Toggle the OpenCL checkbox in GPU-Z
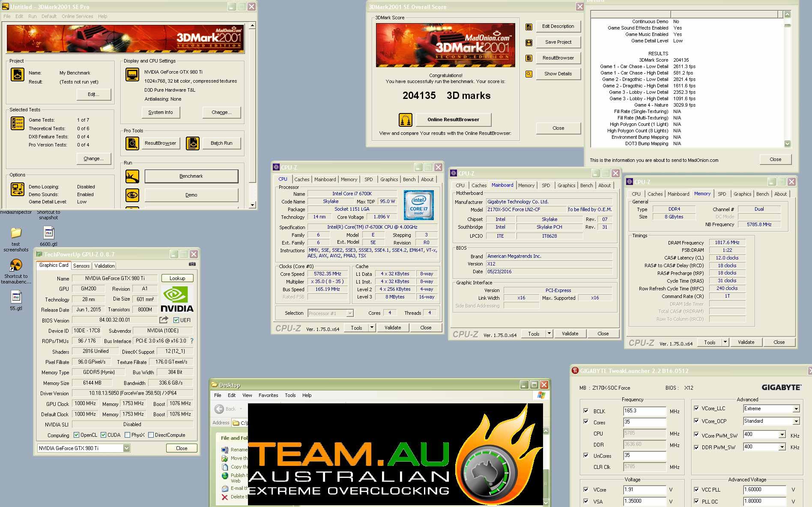The height and width of the screenshot is (507, 812). [x=76, y=435]
